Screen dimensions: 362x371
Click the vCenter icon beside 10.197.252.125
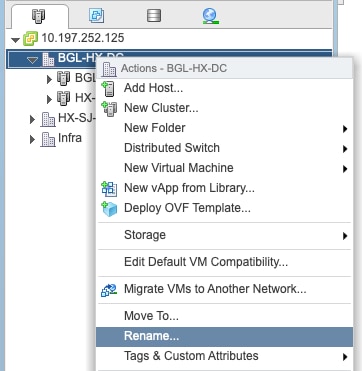click(30, 39)
